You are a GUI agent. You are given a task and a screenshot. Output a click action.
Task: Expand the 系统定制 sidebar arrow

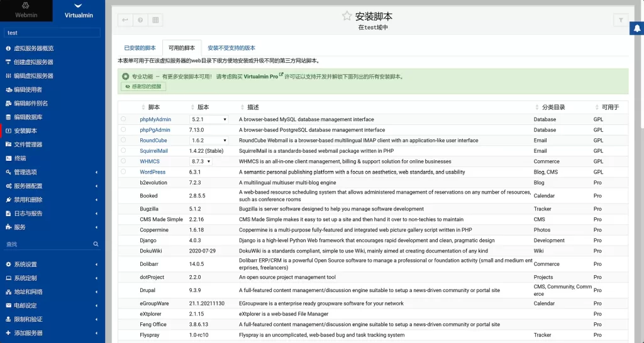(x=96, y=278)
